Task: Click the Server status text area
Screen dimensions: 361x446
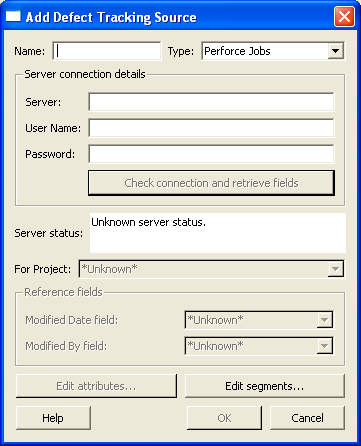Action: pyautogui.click(x=218, y=233)
